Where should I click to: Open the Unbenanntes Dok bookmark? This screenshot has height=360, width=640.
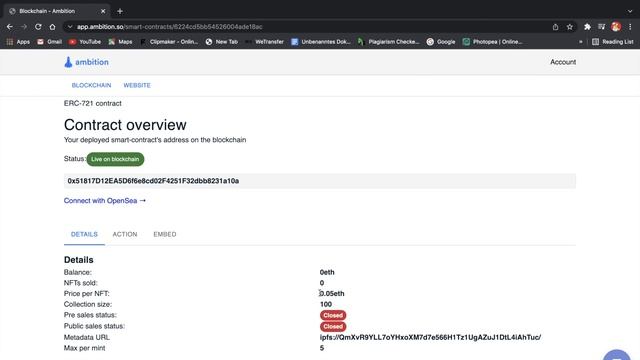click(x=321, y=42)
